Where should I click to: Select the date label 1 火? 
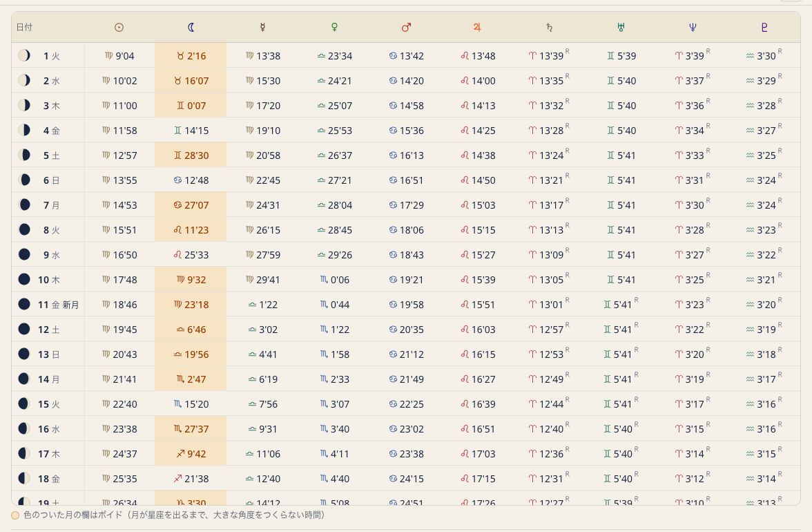51,56
